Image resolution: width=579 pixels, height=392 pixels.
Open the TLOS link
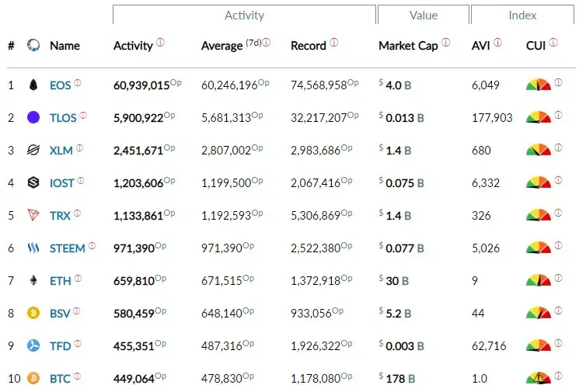(x=63, y=118)
